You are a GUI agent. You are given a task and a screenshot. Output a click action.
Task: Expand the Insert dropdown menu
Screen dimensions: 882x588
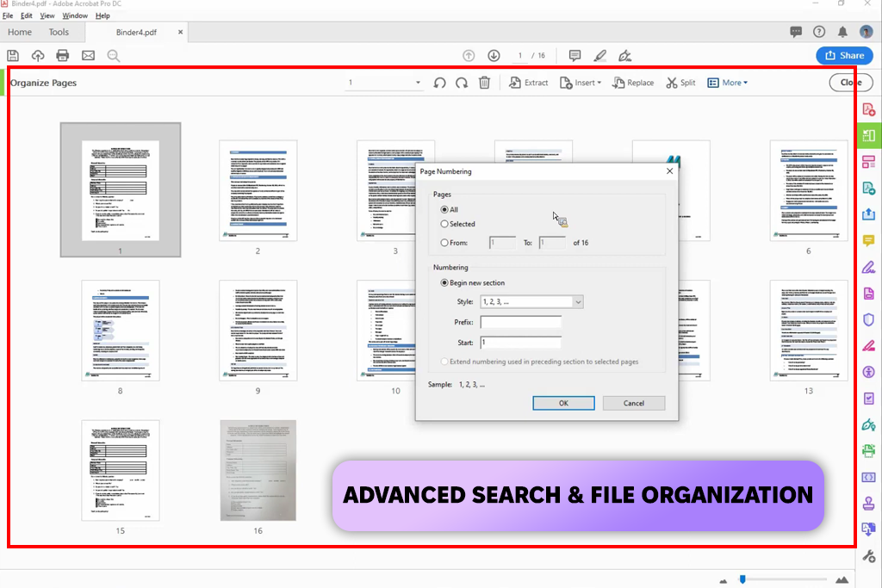[x=581, y=83]
